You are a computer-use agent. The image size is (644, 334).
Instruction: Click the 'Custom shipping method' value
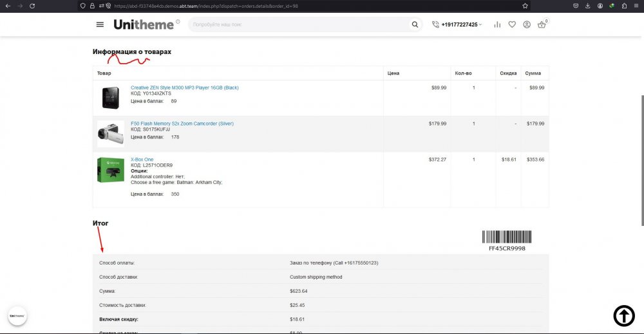316,277
